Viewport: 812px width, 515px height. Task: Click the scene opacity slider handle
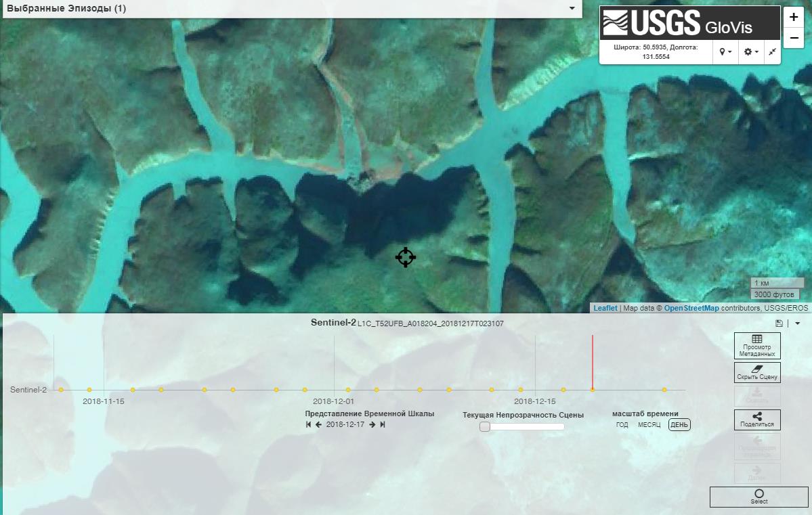(485, 426)
